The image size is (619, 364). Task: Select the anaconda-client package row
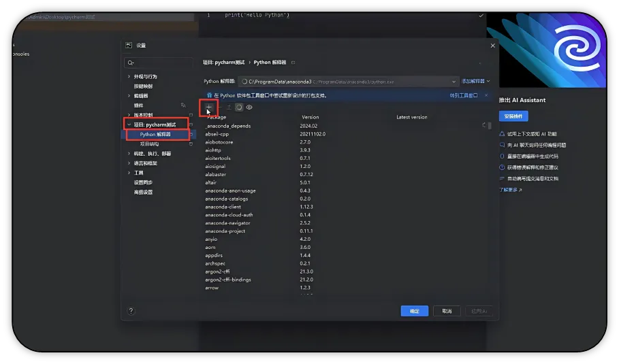click(x=345, y=207)
